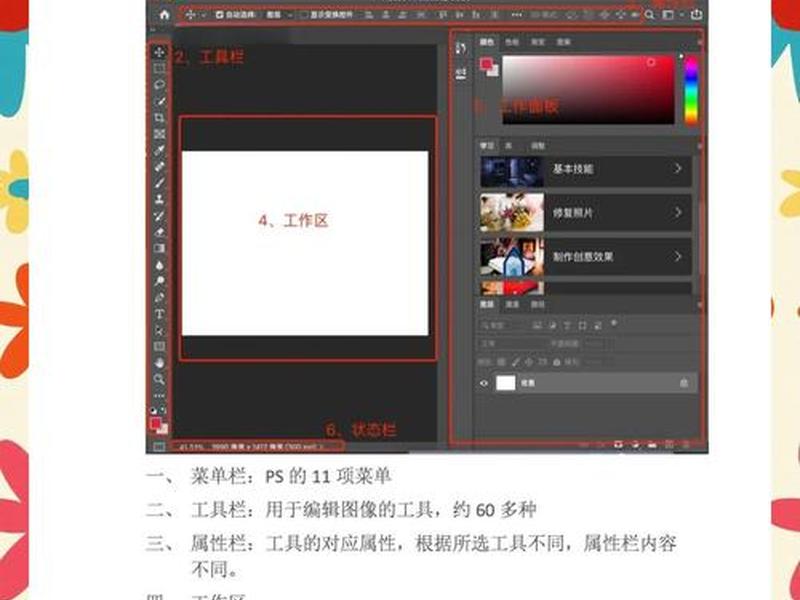Select the Hand tool

coord(159,363)
